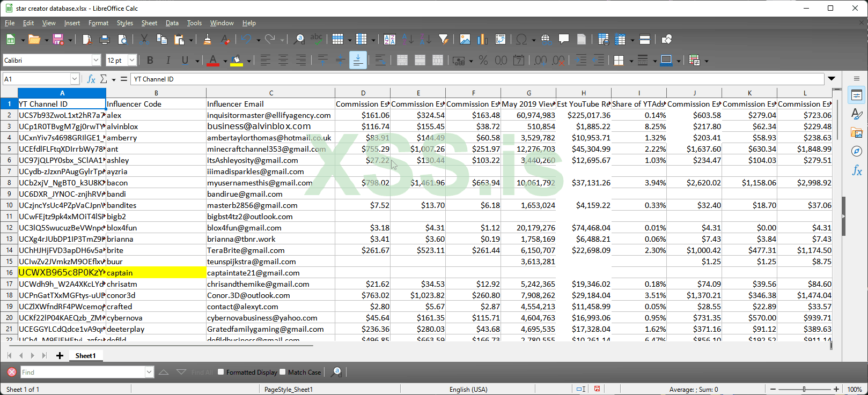Click the add new sheet button
The image size is (868, 395).
60,356
